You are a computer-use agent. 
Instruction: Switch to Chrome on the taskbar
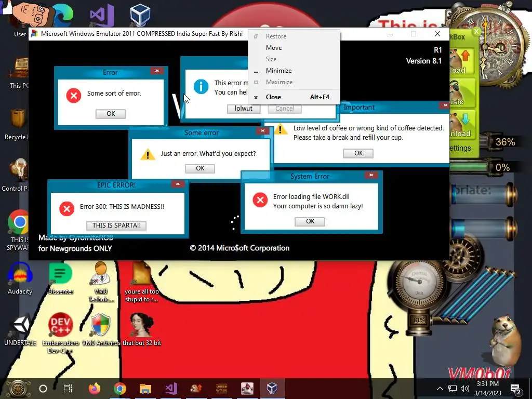click(120, 389)
